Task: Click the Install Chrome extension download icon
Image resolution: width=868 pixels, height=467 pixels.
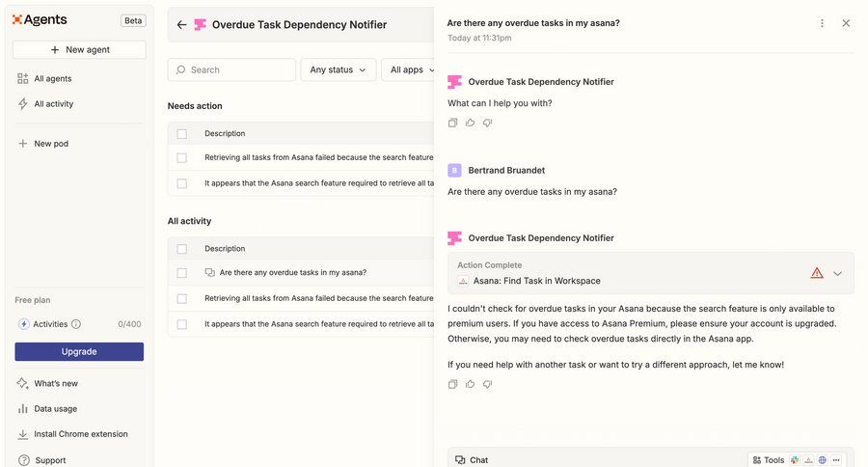Action: click(x=23, y=434)
